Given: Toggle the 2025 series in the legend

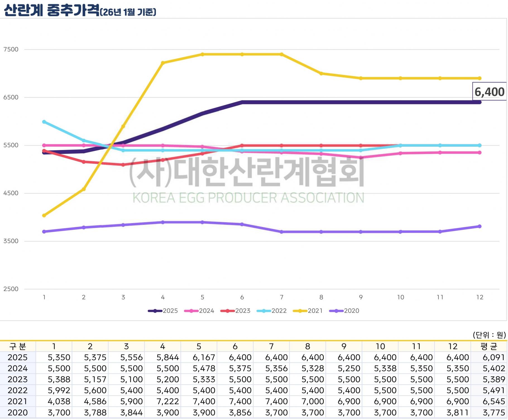Looking at the screenshot, I should click(x=163, y=311).
